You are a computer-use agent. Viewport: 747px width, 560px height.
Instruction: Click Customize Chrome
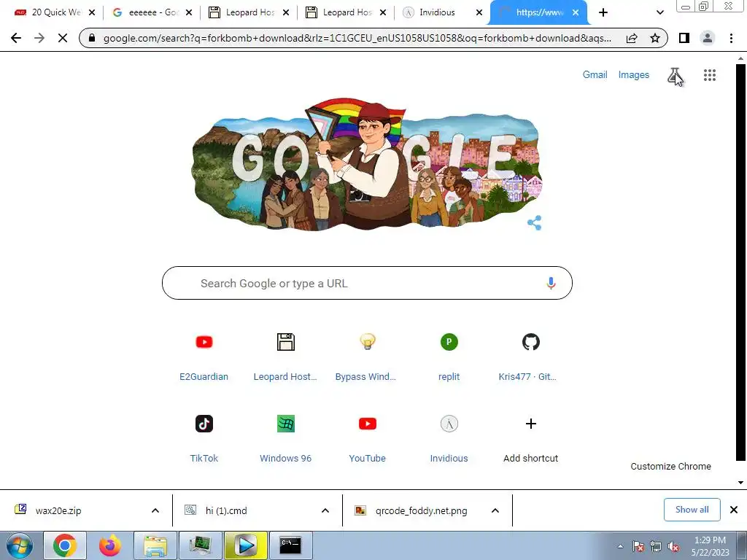pyautogui.click(x=671, y=466)
